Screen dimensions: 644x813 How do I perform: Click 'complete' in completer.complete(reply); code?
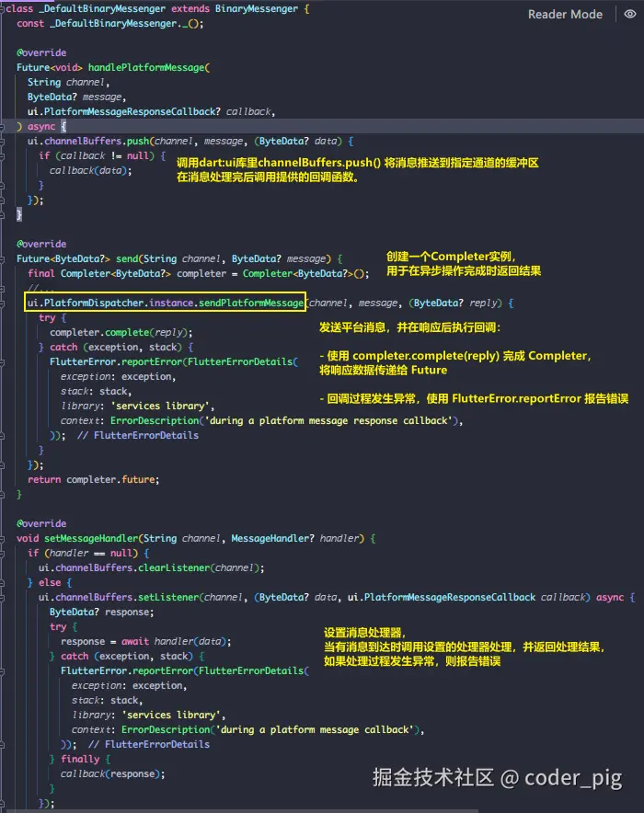[127, 332]
